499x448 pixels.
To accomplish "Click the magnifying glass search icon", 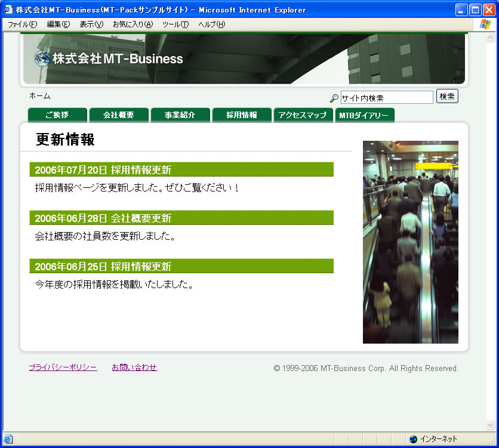I will [334, 98].
